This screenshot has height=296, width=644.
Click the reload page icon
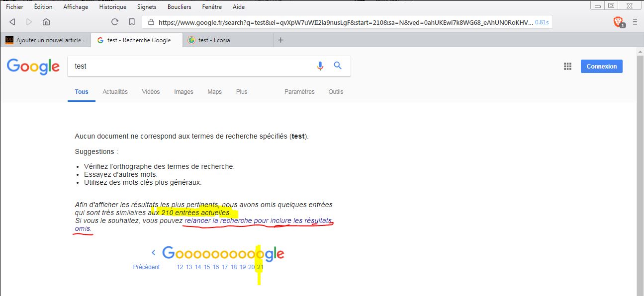pyautogui.click(x=115, y=22)
